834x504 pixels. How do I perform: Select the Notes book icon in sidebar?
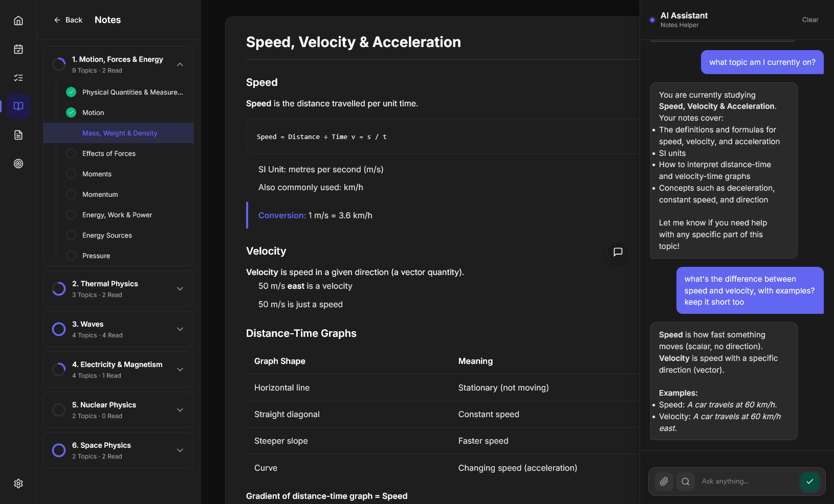point(18,106)
